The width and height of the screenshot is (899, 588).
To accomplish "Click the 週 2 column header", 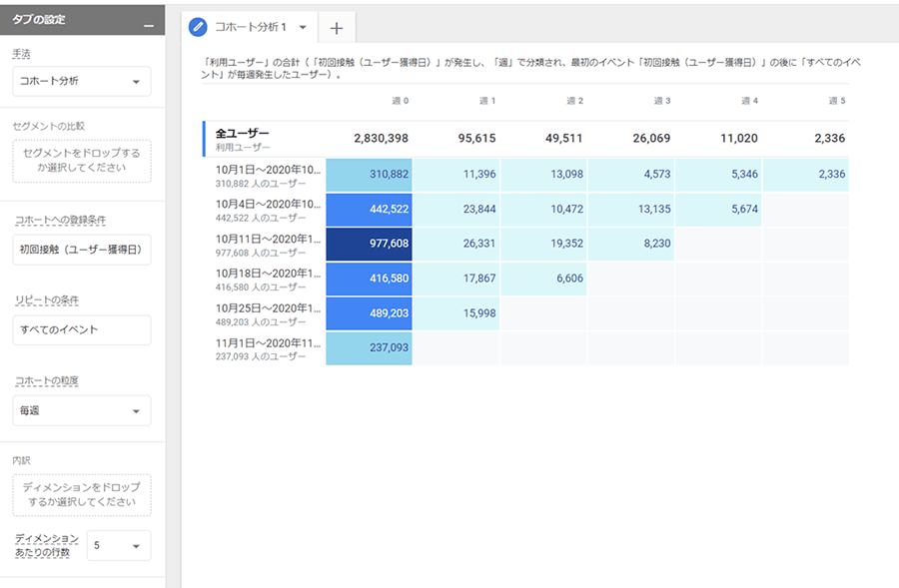I will tap(575, 101).
